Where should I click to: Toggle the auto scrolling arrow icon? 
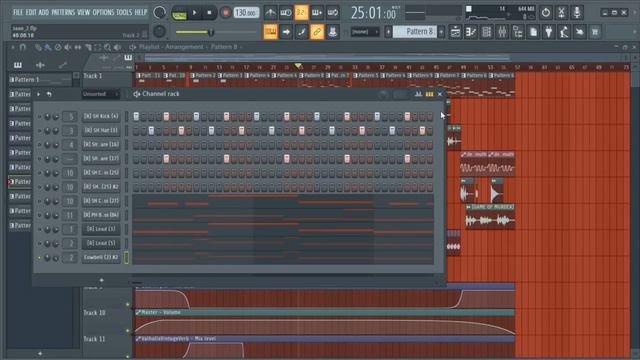(x=286, y=32)
